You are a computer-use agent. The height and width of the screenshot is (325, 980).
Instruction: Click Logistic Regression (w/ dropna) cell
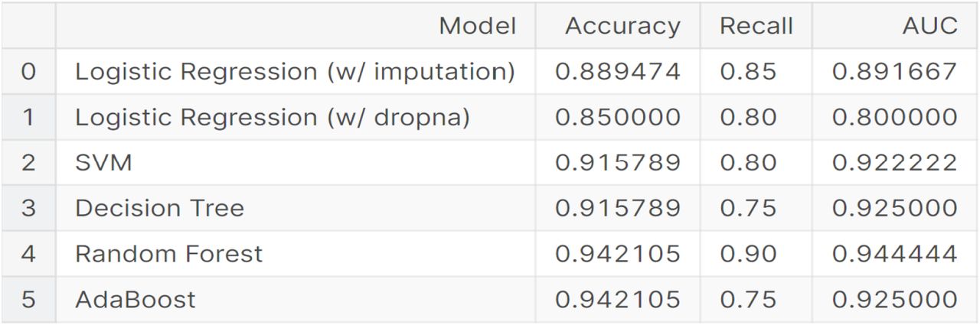[273, 117]
